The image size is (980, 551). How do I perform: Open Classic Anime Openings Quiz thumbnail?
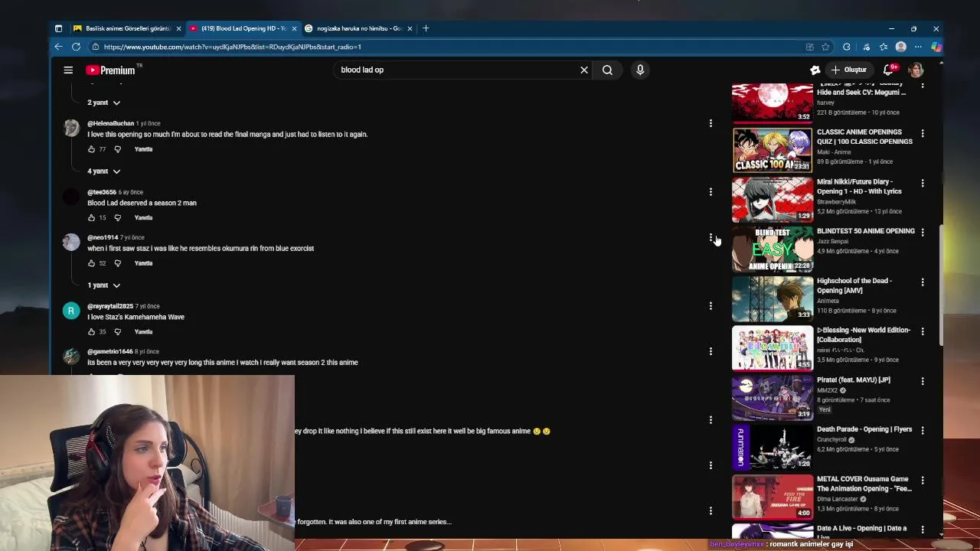point(773,150)
